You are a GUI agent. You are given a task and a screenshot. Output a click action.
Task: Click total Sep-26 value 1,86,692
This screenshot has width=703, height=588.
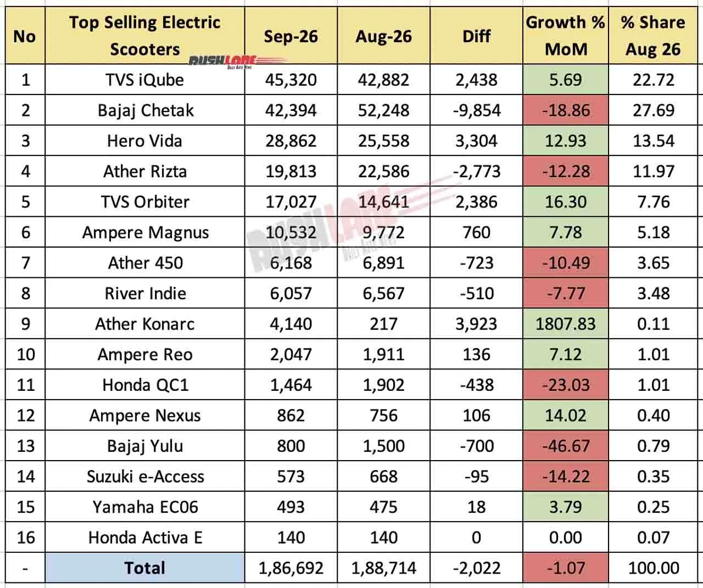(291, 568)
